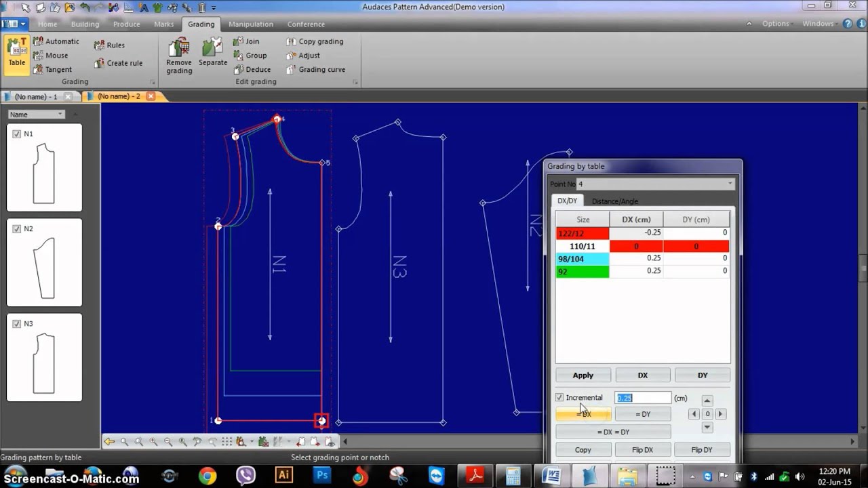Open the Manipulation ribbon tab

(251, 24)
